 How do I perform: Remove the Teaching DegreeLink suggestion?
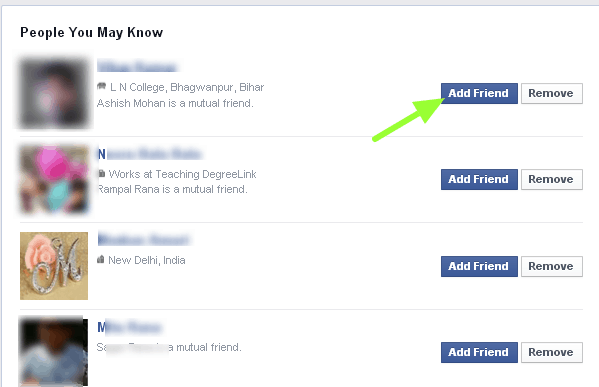[x=552, y=179]
